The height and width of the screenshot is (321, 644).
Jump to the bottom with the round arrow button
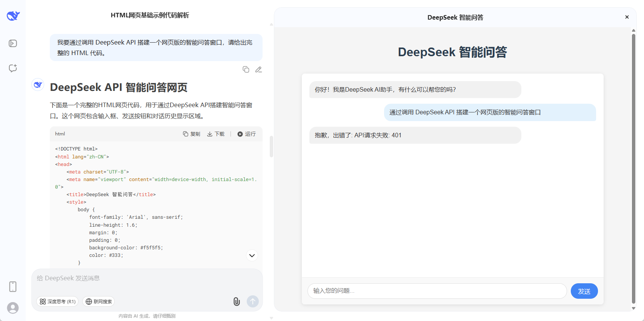(x=252, y=255)
